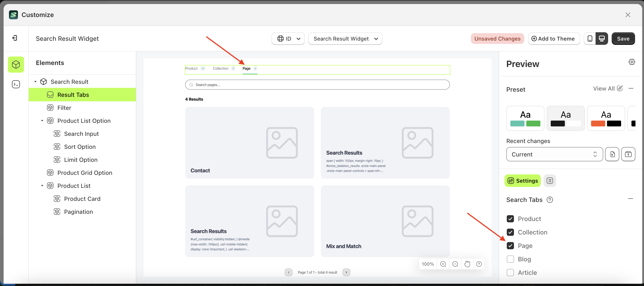
Task: Select the mobile preview icon
Action: (x=590, y=39)
